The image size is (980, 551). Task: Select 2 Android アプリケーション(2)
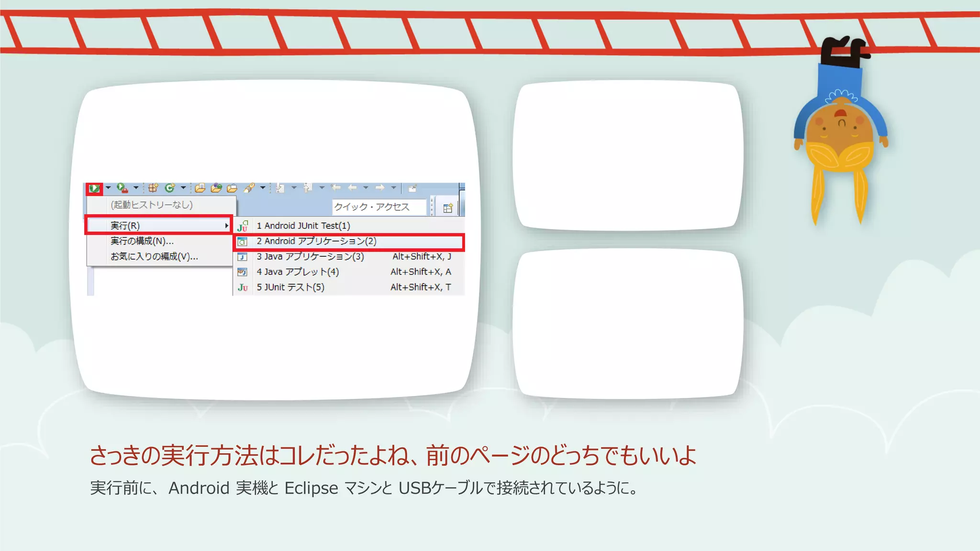pyautogui.click(x=349, y=241)
